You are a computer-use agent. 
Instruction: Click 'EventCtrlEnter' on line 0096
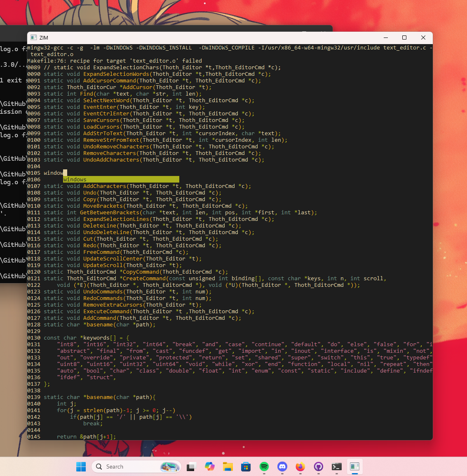106,113
